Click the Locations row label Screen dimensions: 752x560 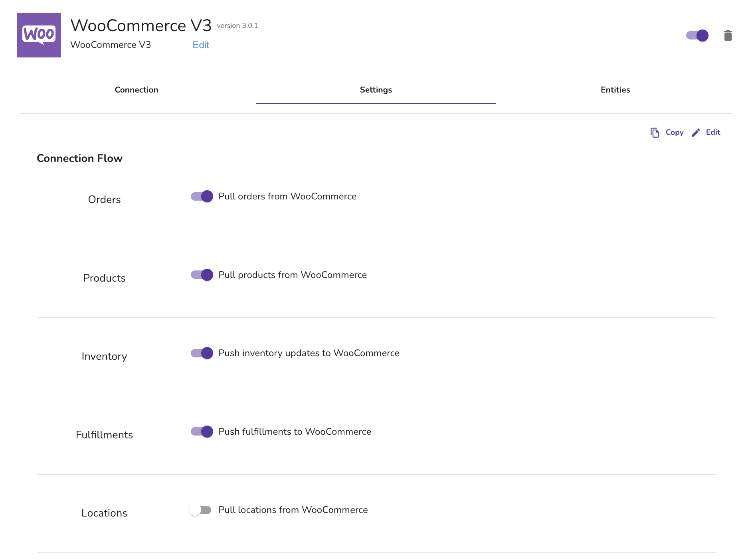tap(104, 513)
